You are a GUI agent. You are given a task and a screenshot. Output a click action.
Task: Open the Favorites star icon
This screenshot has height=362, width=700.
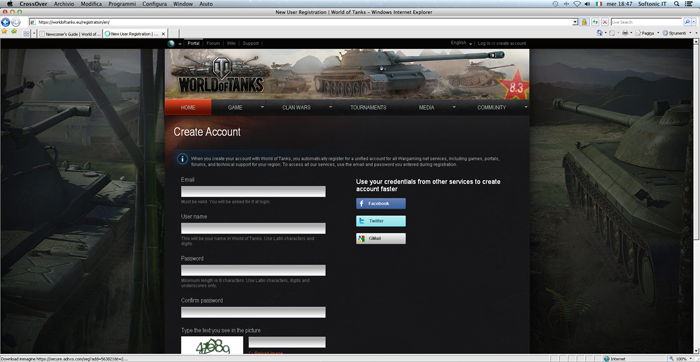tap(4, 32)
